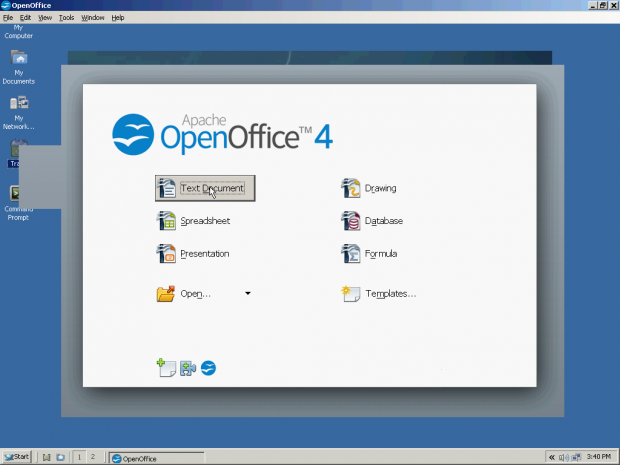
Task: Switch to desktop 1 in the pager
Action: coord(79,457)
